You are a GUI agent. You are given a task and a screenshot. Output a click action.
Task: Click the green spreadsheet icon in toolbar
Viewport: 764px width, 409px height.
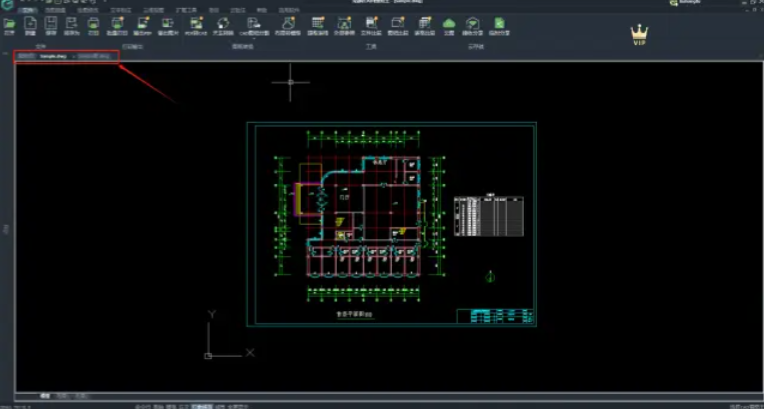click(498, 22)
